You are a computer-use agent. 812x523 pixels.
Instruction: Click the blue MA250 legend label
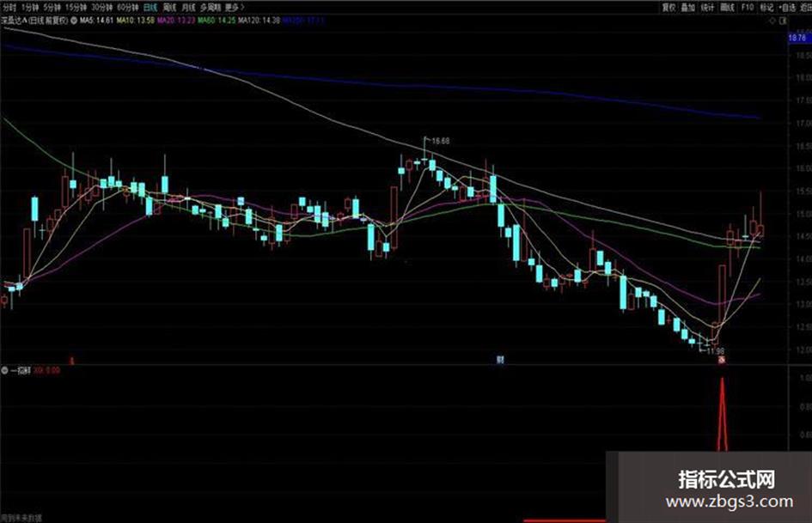tap(303, 21)
